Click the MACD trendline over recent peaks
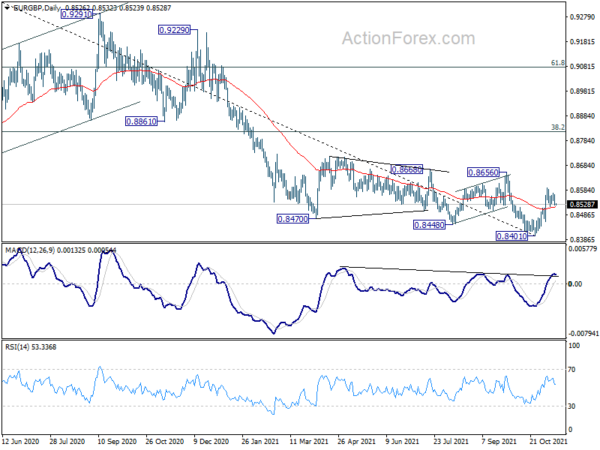 pyautogui.click(x=449, y=271)
